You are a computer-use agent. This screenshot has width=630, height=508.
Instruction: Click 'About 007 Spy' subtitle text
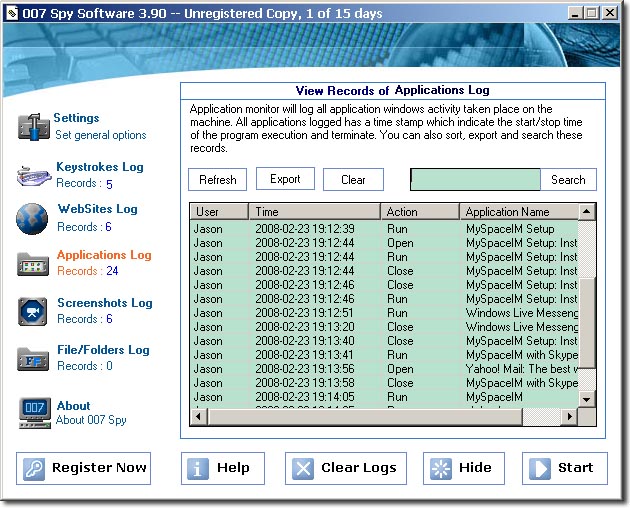click(91, 420)
